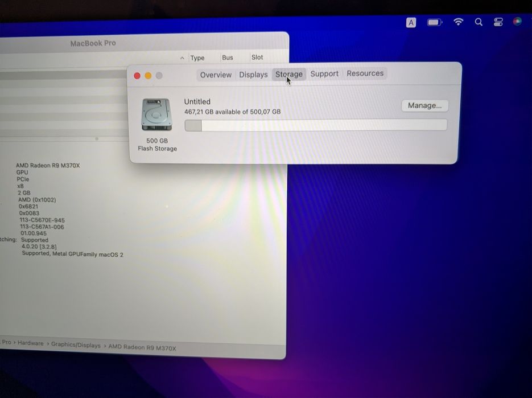
Task: Select the PCIe bus value
Action: 23,179
